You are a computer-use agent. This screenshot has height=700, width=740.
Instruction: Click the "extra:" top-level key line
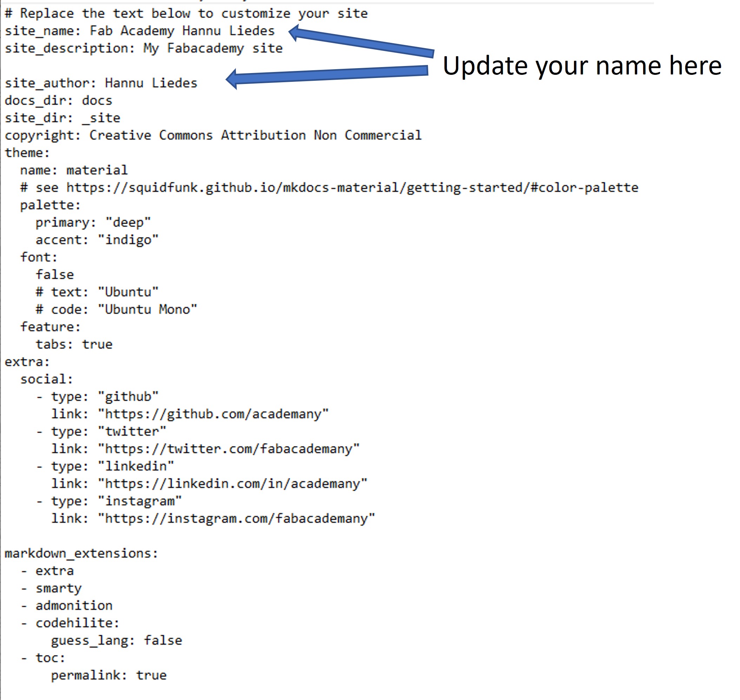[x=27, y=362]
